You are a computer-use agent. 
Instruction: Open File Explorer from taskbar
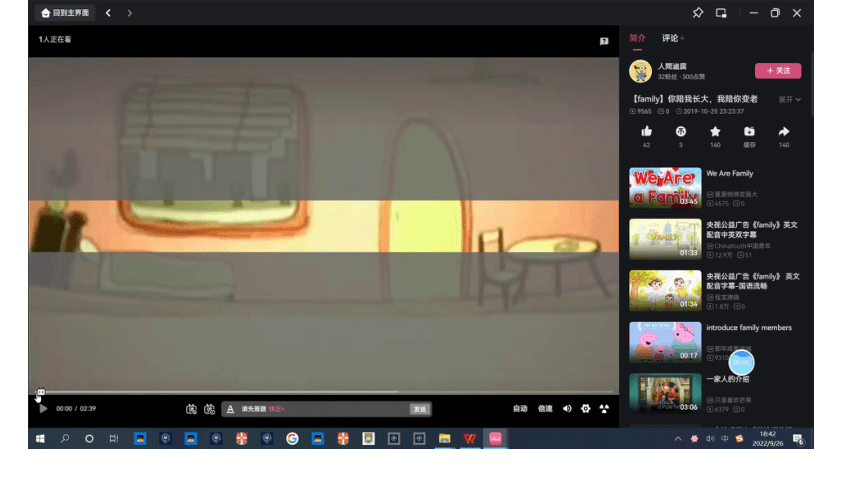tap(444, 438)
